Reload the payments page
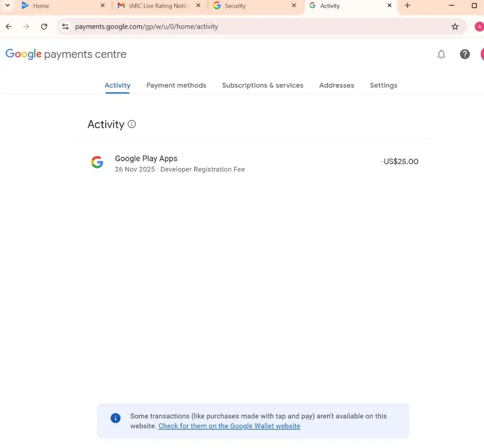This screenshot has height=448, width=484. click(x=43, y=26)
